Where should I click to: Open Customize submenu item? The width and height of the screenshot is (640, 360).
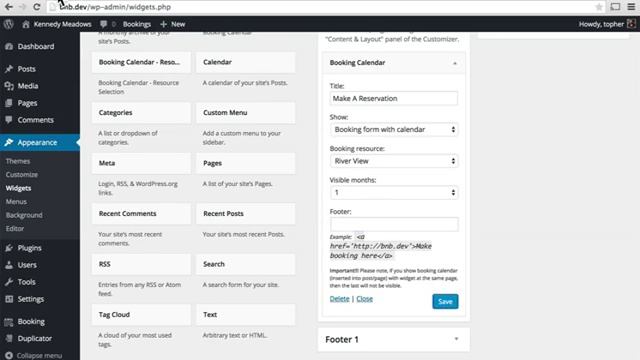(x=22, y=175)
